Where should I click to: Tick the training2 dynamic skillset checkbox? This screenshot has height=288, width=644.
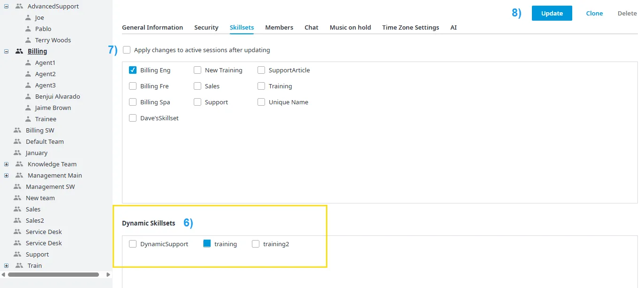pyautogui.click(x=256, y=244)
